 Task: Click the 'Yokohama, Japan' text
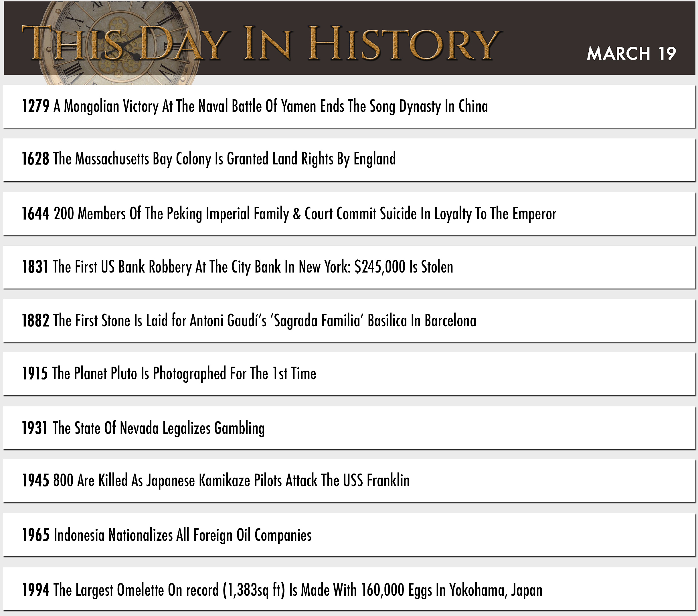tap(495, 590)
